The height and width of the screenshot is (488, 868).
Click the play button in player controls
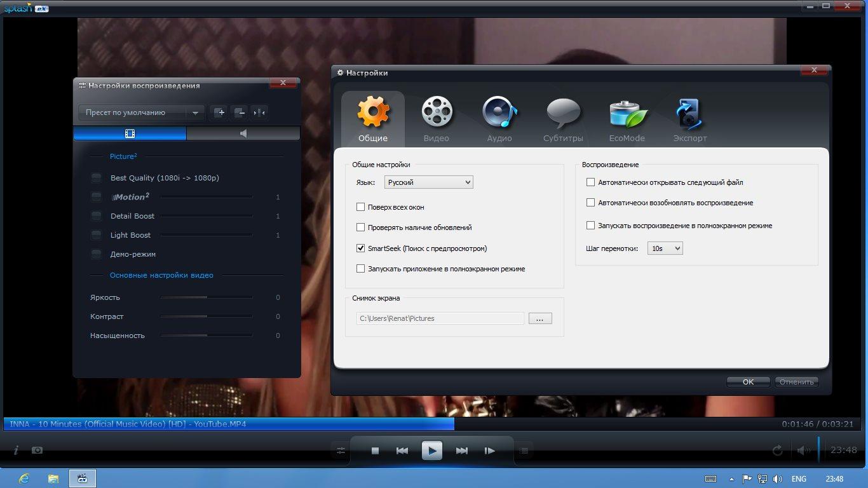click(432, 451)
